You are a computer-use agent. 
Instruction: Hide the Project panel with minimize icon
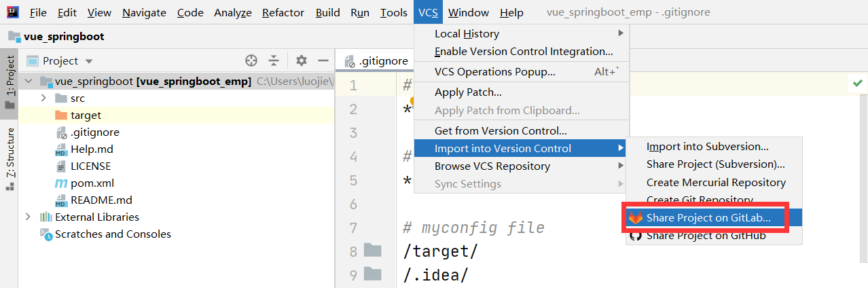click(x=323, y=60)
